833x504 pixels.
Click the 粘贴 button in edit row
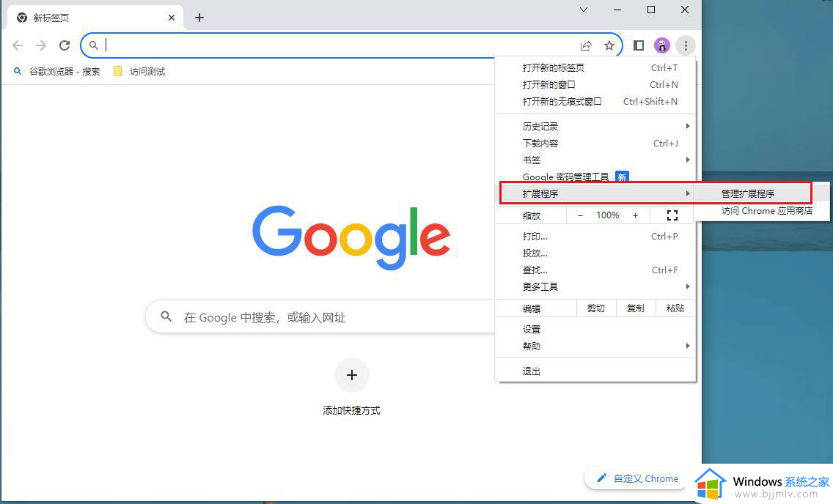(x=675, y=308)
